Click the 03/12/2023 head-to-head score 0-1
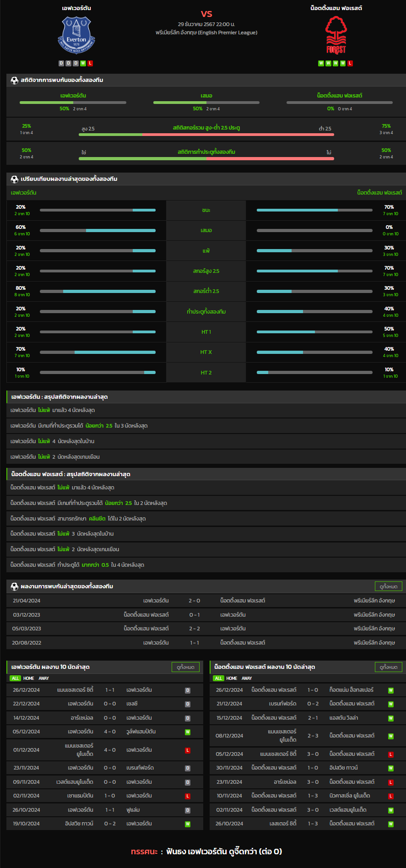This screenshot has height=868, width=406. 195,615
